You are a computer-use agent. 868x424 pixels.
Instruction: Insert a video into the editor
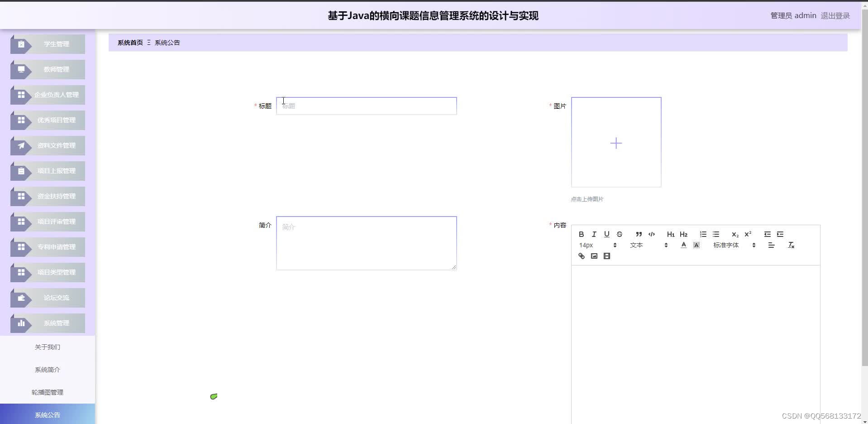pos(607,256)
